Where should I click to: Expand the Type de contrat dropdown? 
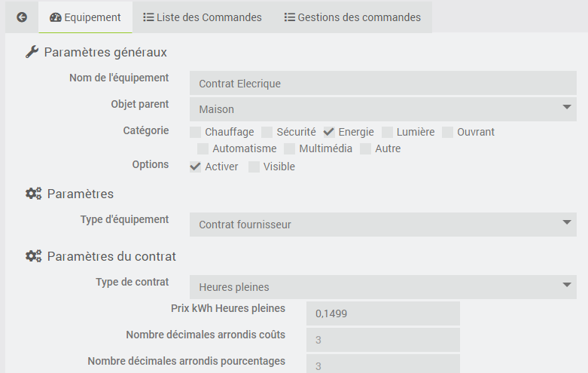click(383, 287)
